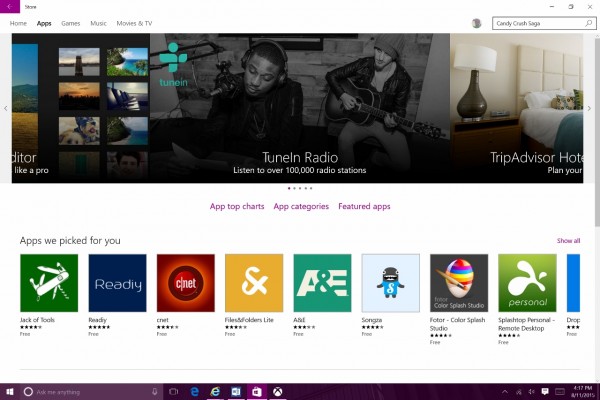Select the Apps tab
Image resolution: width=600 pixels, height=400 pixels.
(x=44, y=23)
